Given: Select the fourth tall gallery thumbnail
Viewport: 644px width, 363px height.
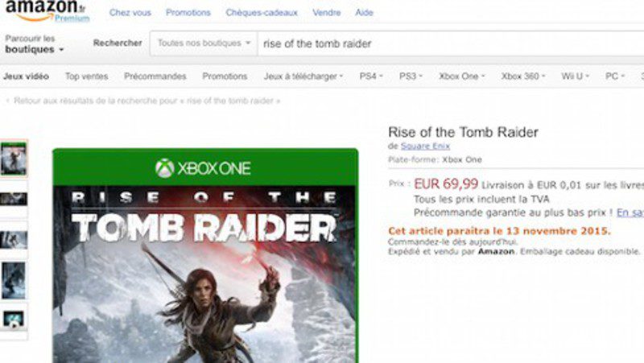Looking at the screenshot, I should 14,281.
